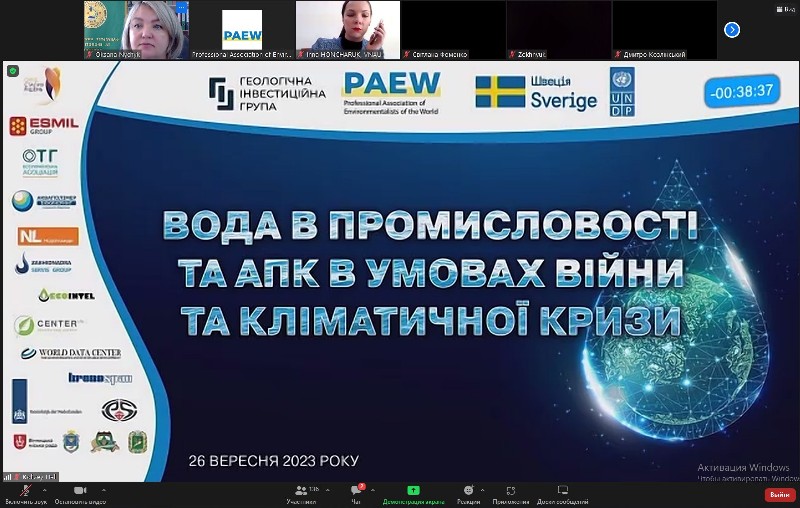Select Zakhryuk participant tile
Image resolution: width=800 pixels, height=508 pixels.
coord(559,30)
